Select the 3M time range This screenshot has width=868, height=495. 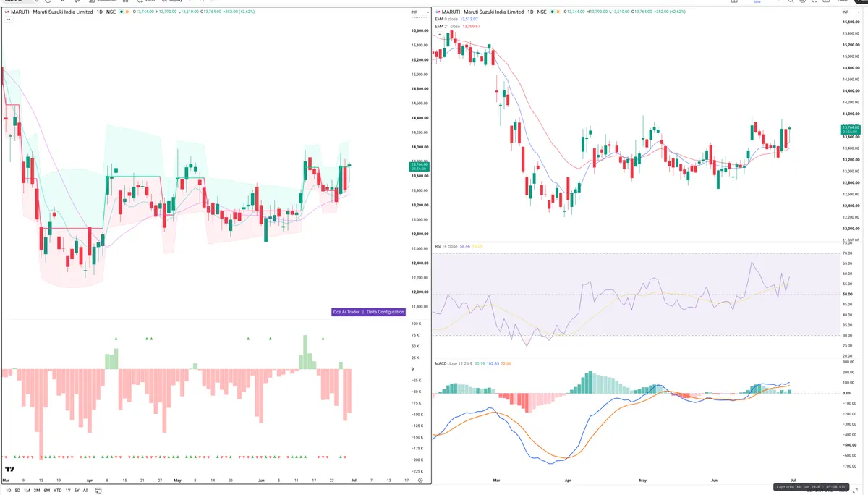37,491
